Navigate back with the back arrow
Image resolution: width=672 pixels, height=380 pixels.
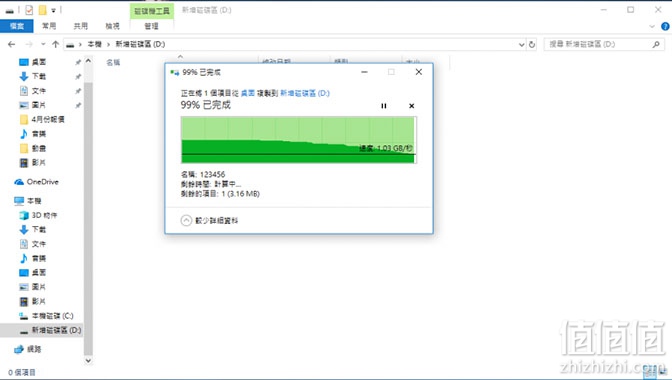[x=12, y=44]
